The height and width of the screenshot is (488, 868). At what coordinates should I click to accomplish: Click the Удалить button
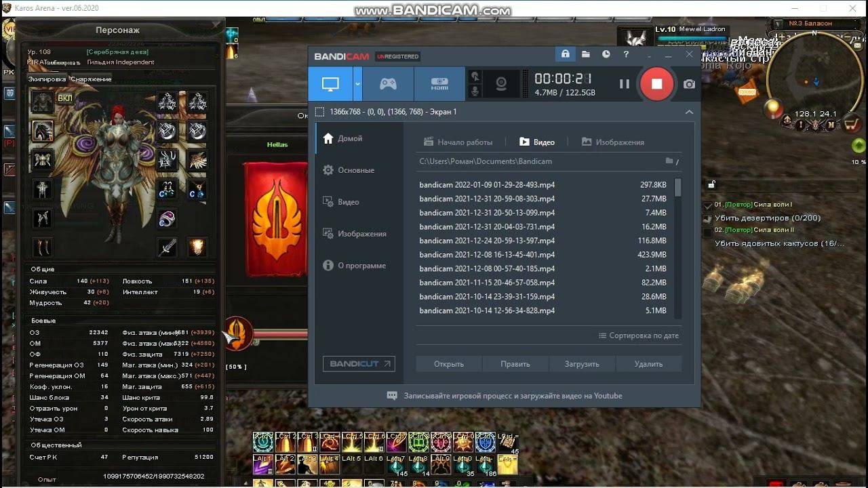pyautogui.click(x=648, y=364)
